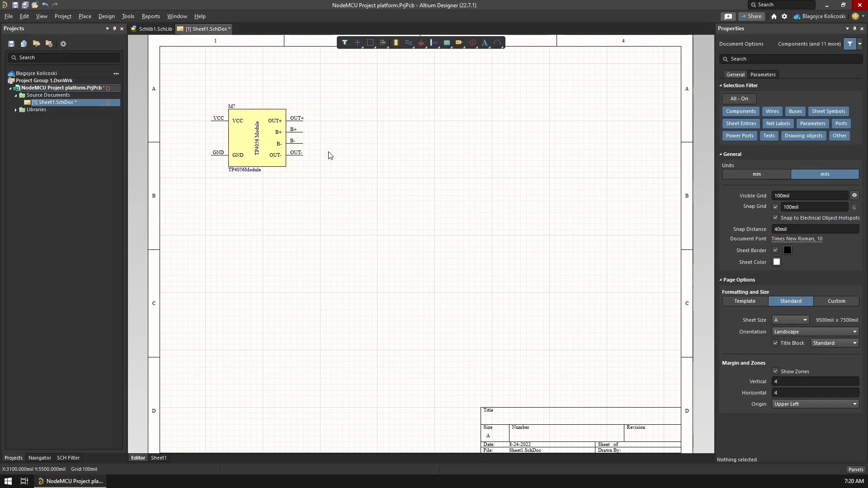Open a project using the folder icon
The height and width of the screenshot is (488, 868).
click(x=35, y=5)
